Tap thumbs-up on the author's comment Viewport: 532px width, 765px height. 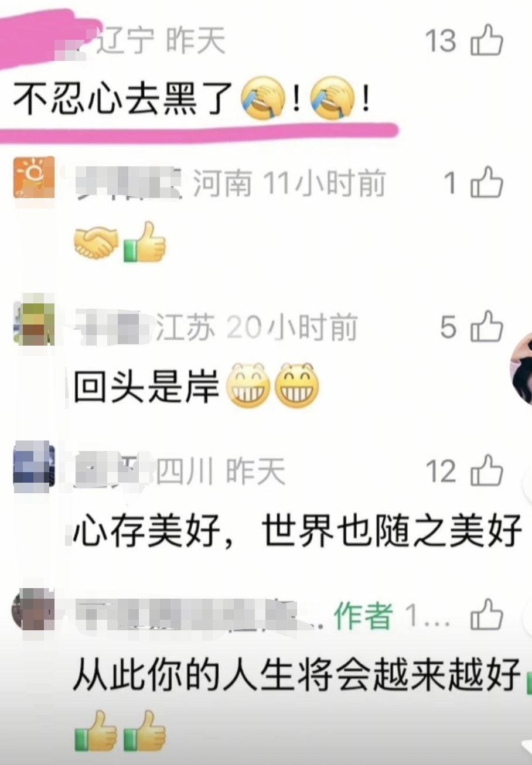point(487,615)
